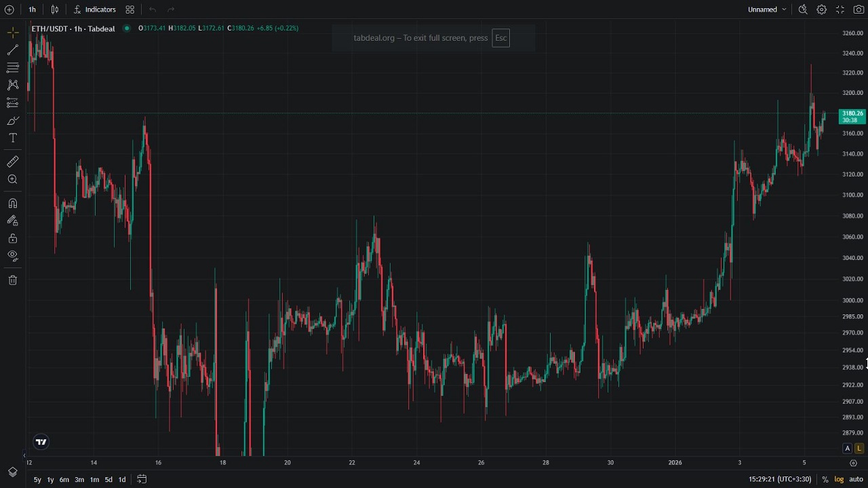Select the 6m date range
868x488 pixels.
point(64,479)
